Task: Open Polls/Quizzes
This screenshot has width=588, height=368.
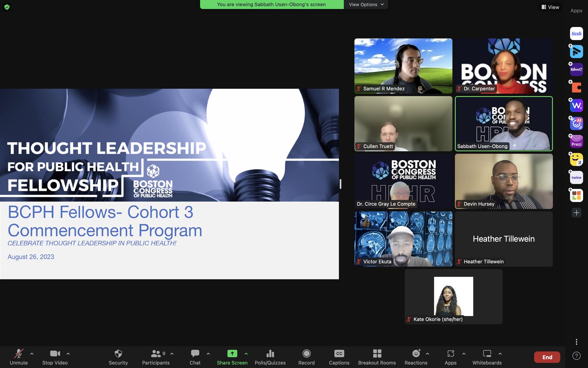Action: pos(270,357)
